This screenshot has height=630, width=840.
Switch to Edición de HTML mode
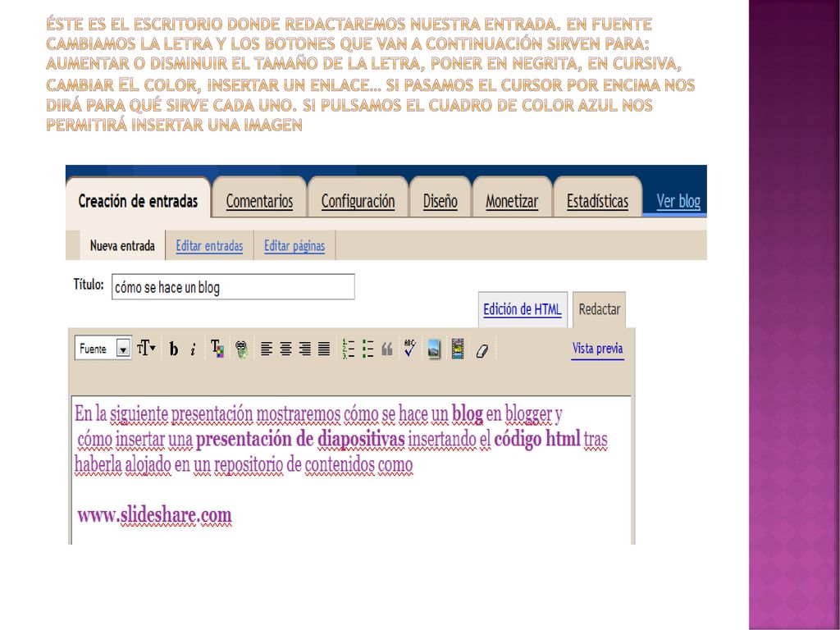(523, 309)
